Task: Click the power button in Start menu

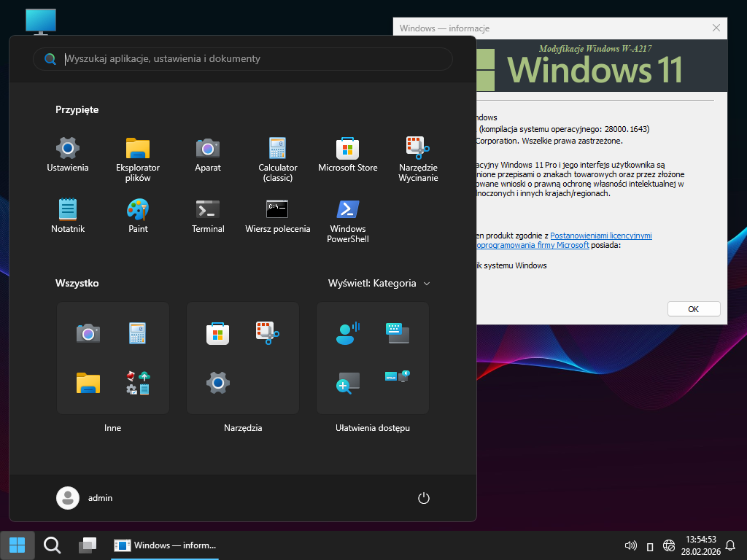Action: click(x=423, y=498)
